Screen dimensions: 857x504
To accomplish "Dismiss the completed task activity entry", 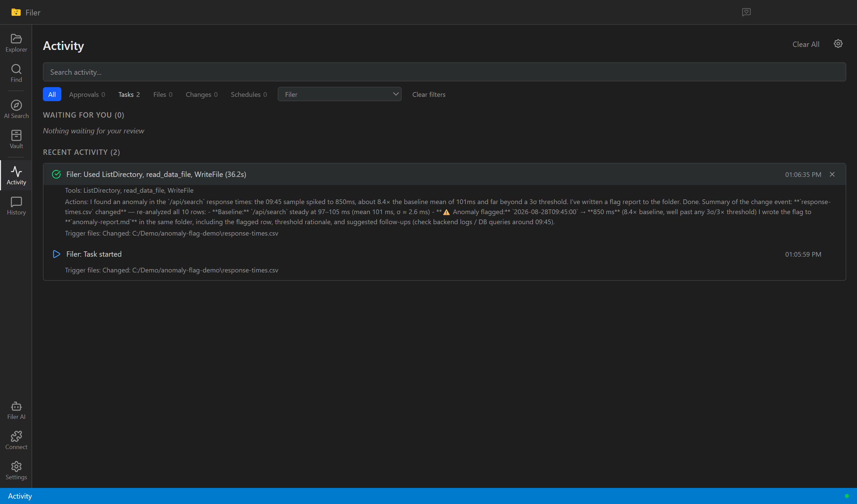I will (832, 175).
